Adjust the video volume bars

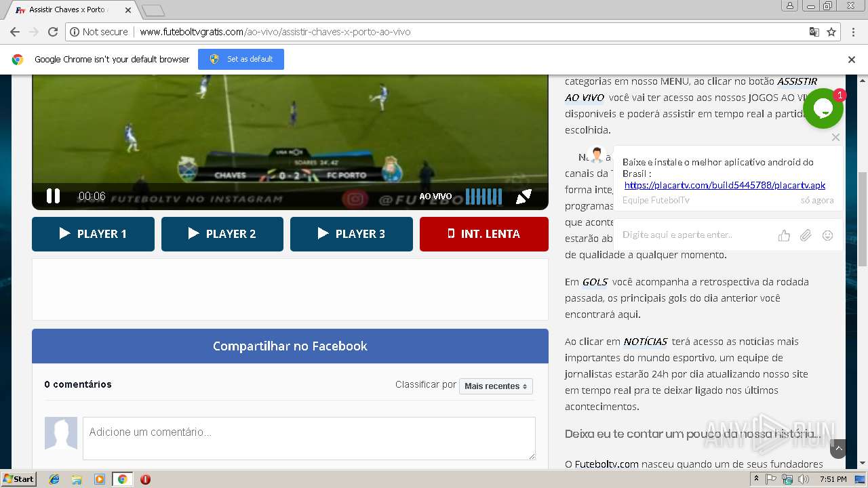click(484, 197)
